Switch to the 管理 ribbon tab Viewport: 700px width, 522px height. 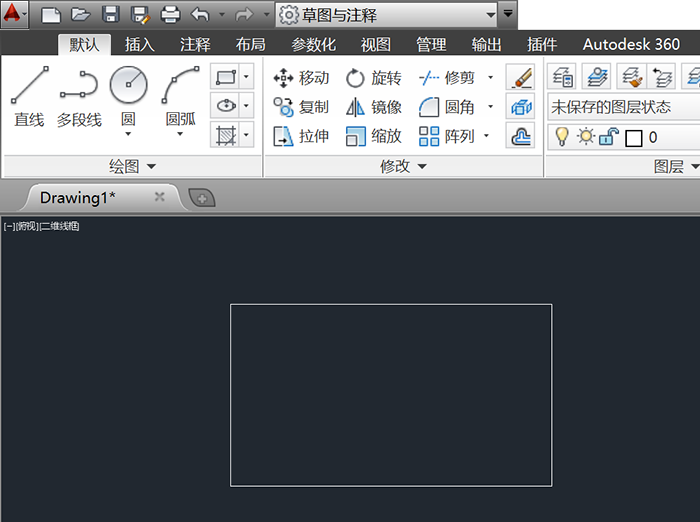[x=431, y=44]
